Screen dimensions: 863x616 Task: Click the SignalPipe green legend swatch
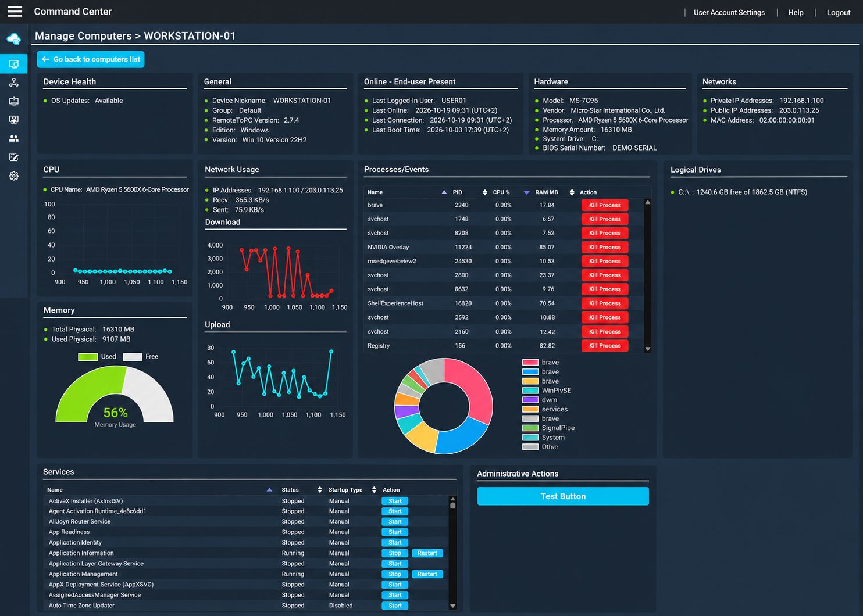530,428
